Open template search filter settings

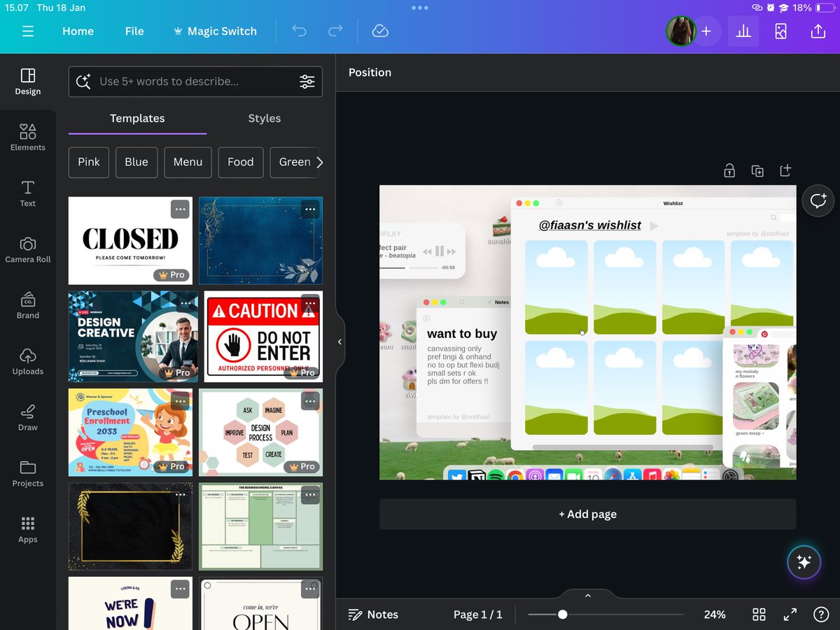(x=307, y=81)
